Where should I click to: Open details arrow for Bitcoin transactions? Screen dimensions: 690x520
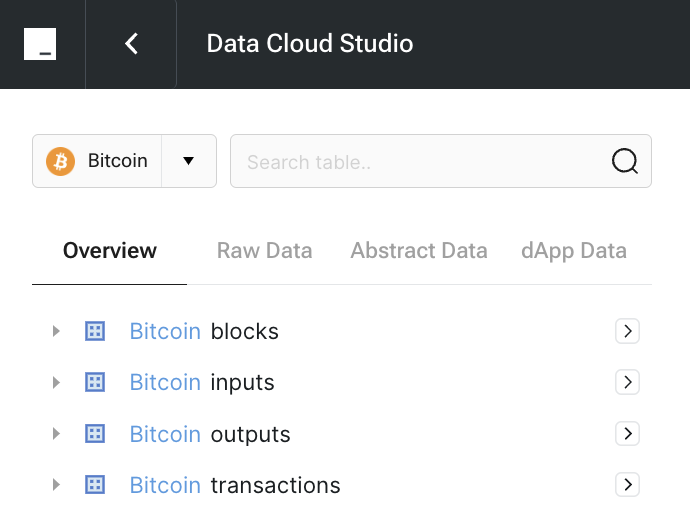pos(627,484)
